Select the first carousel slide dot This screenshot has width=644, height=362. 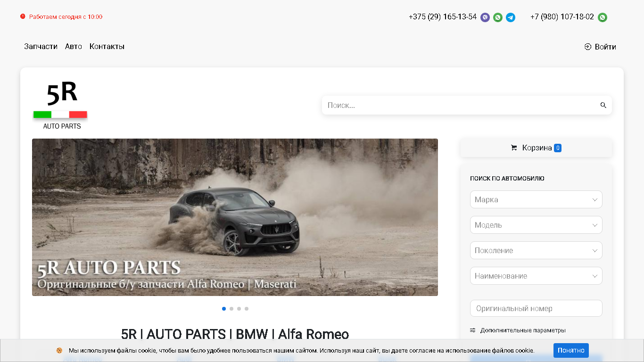(x=224, y=309)
